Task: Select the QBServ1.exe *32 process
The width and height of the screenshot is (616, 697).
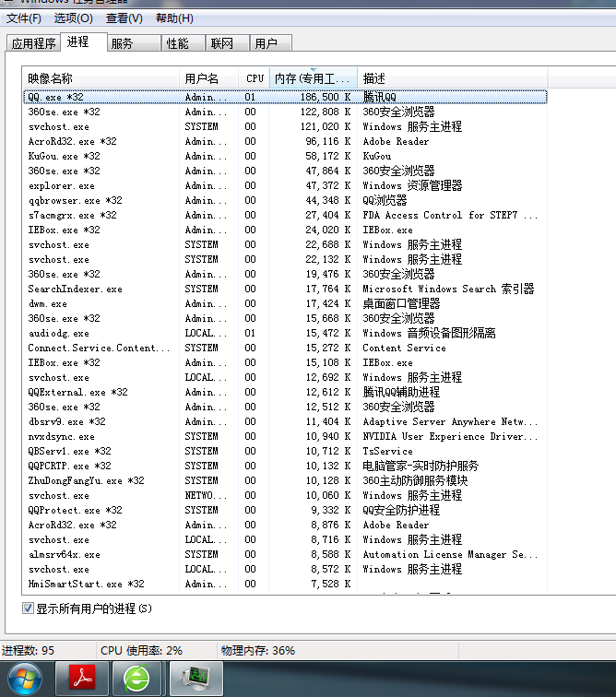Action: (285, 451)
